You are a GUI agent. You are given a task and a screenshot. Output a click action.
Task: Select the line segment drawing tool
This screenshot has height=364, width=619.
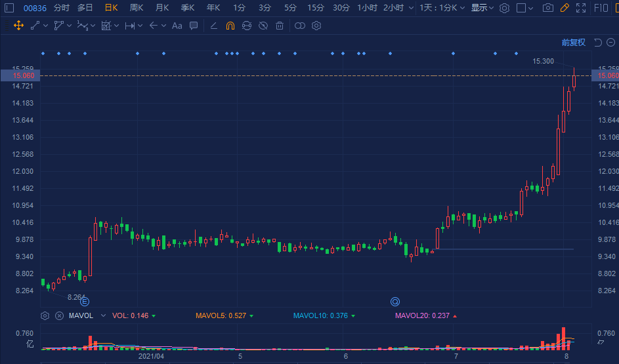pyautogui.click(x=35, y=26)
